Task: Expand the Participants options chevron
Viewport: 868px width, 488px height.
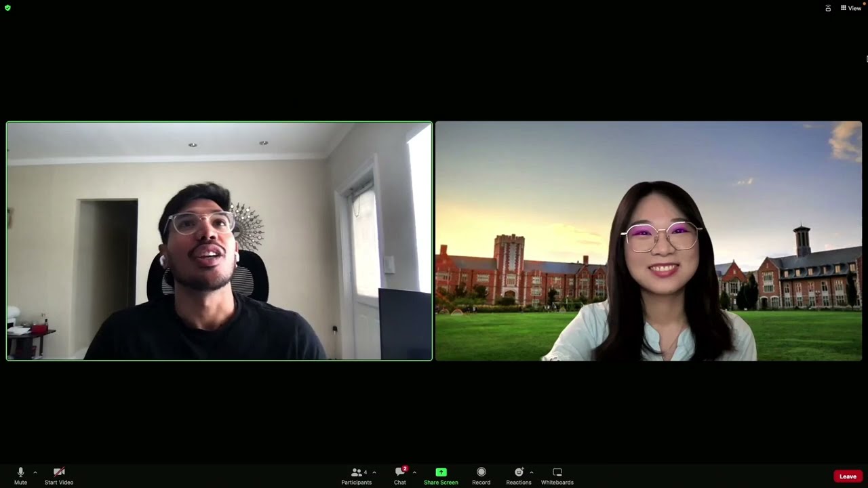Action: (374, 472)
